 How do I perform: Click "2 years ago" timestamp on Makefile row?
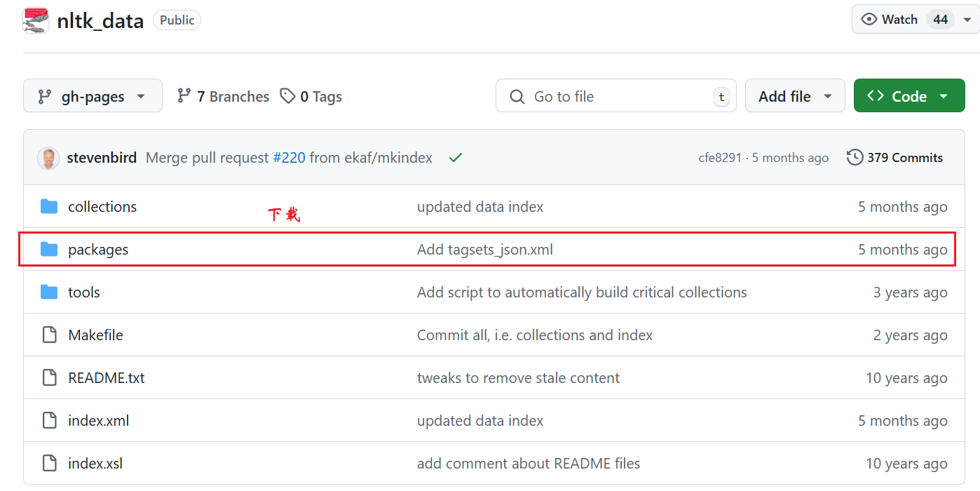click(910, 335)
